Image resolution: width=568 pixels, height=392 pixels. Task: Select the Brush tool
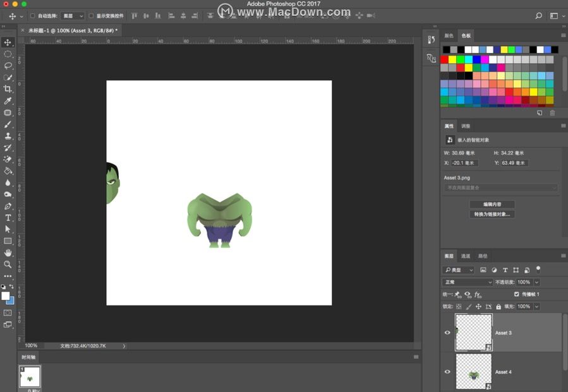pos(8,124)
